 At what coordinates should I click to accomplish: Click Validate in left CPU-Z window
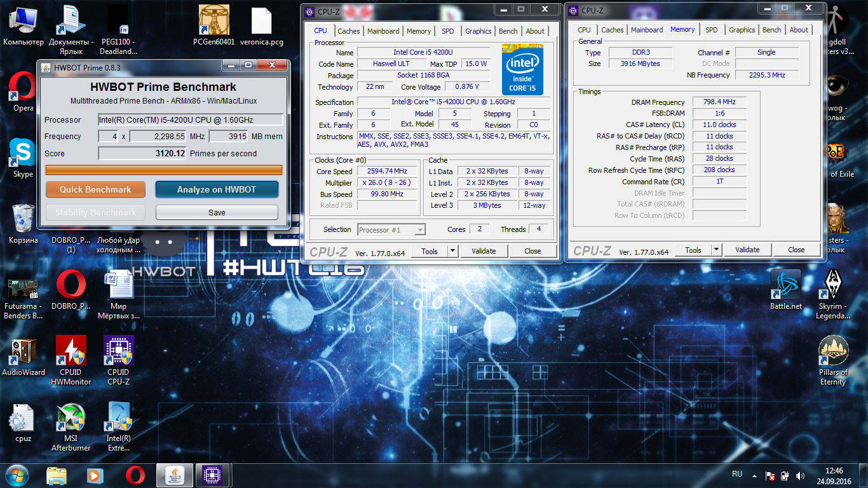pos(484,251)
